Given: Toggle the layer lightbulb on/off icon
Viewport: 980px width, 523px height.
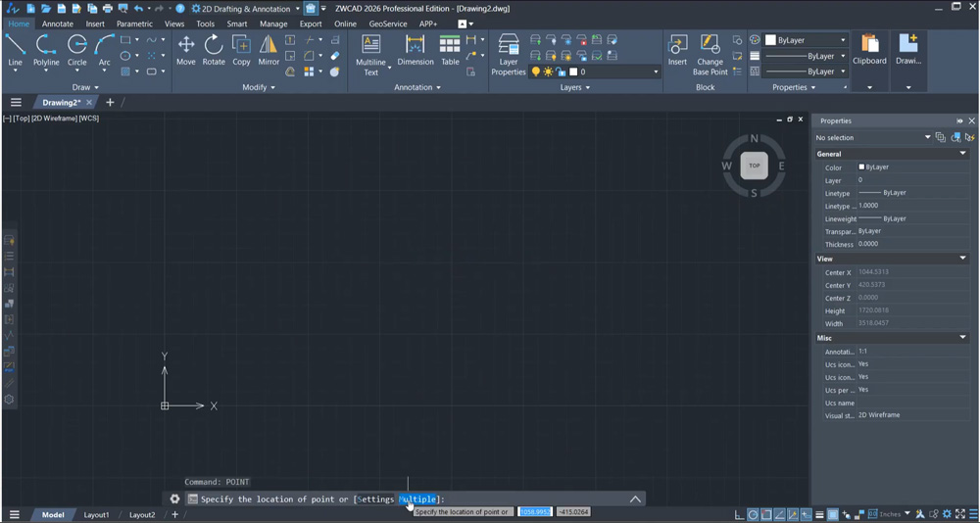Looking at the screenshot, I should click(536, 71).
